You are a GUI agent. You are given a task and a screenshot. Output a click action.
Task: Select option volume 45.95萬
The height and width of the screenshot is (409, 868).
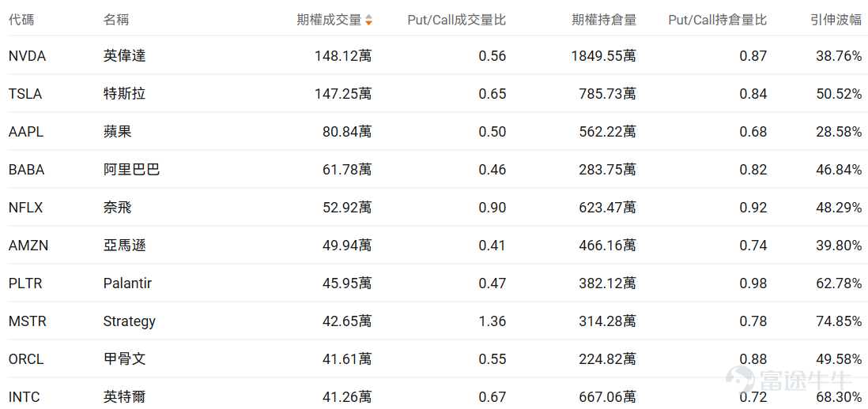(347, 283)
